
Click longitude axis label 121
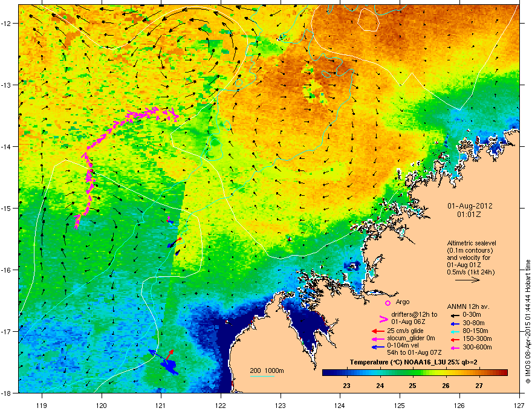[x=161, y=405]
